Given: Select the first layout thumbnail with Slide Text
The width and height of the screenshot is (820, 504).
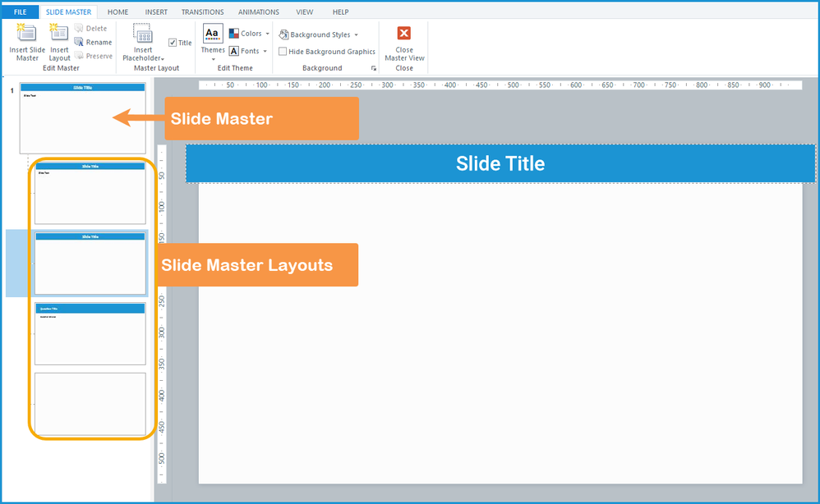Looking at the screenshot, I should tap(90, 193).
